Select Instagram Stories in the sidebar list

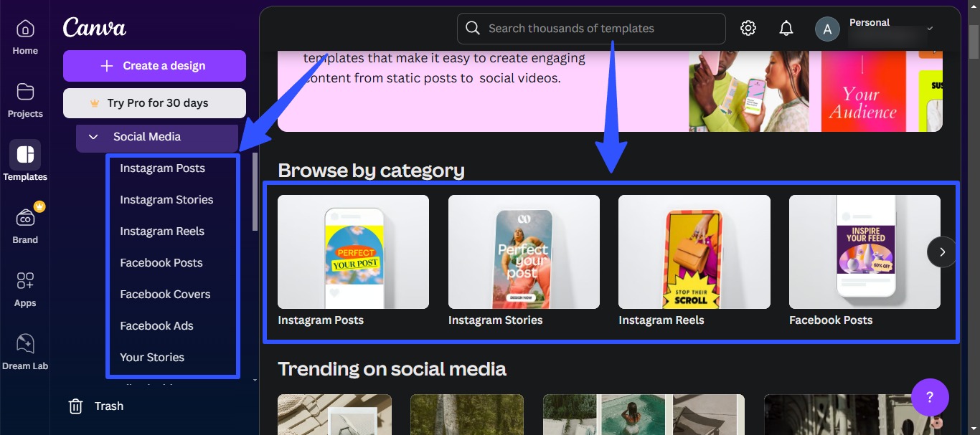tap(166, 199)
